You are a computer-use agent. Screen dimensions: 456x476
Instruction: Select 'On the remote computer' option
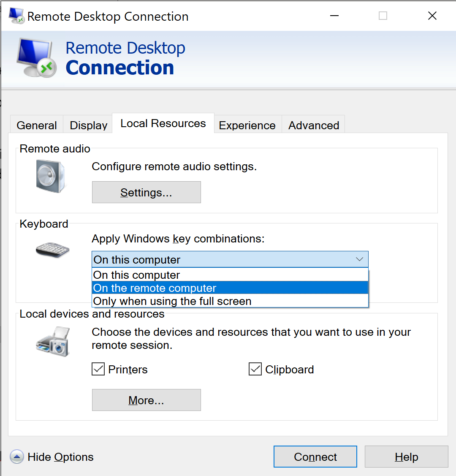click(x=230, y=288)
